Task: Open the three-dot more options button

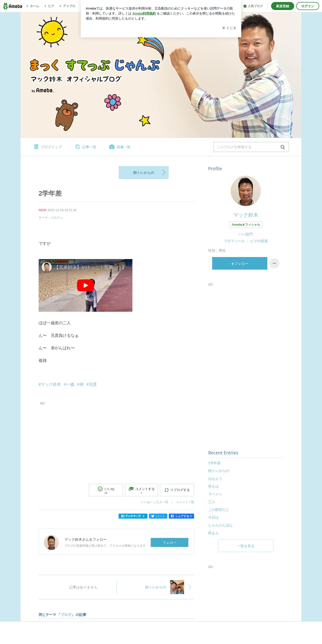Action: [x=274, y=263]
